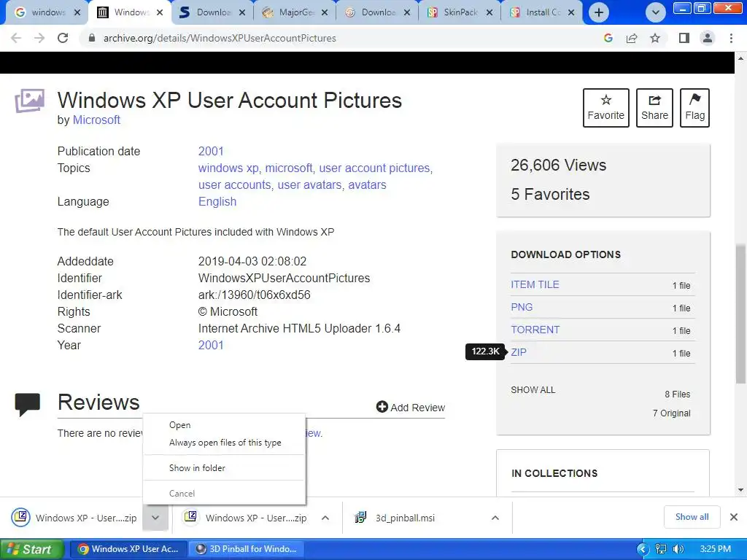This screenshot has height=560, width=747.
Task: Click Cancel in download context menu
Action: [224, 494]
